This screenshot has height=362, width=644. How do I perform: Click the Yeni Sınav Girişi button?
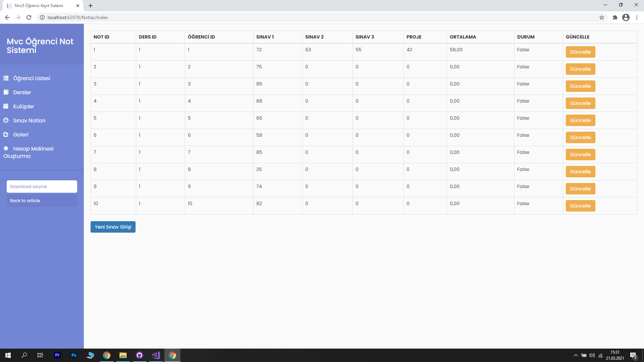(x=113, y=227)
